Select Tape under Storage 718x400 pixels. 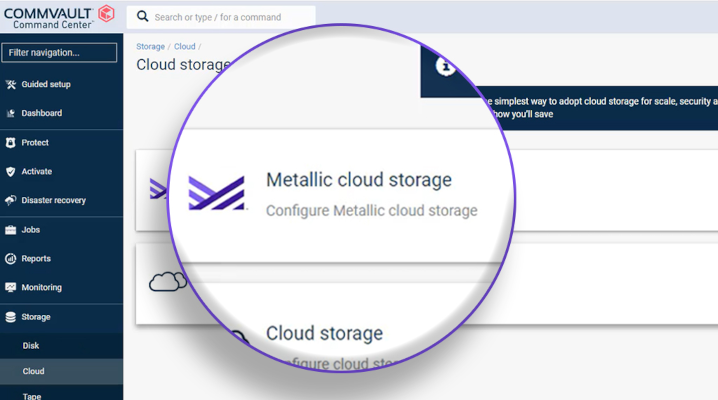(32, 396)
